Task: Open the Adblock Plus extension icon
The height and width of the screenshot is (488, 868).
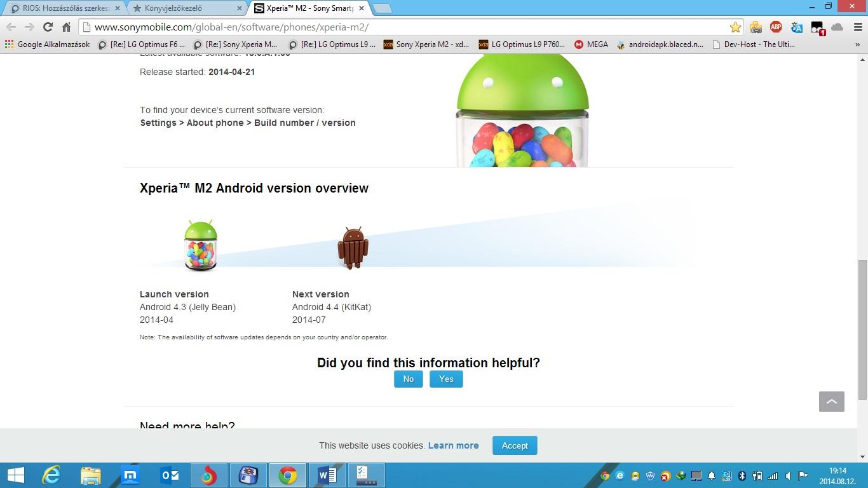Action: click(x=776, y=27)
